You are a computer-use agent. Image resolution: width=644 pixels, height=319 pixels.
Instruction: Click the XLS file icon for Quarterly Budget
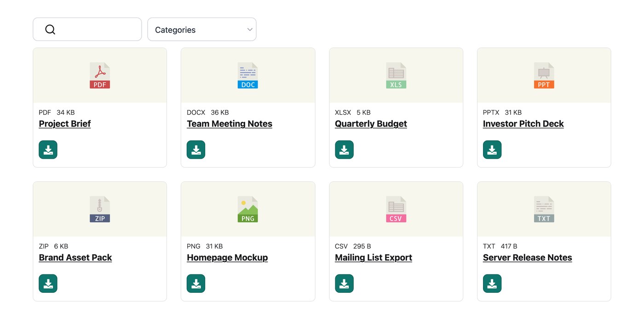pyautogui.click(x=396, y=75)
